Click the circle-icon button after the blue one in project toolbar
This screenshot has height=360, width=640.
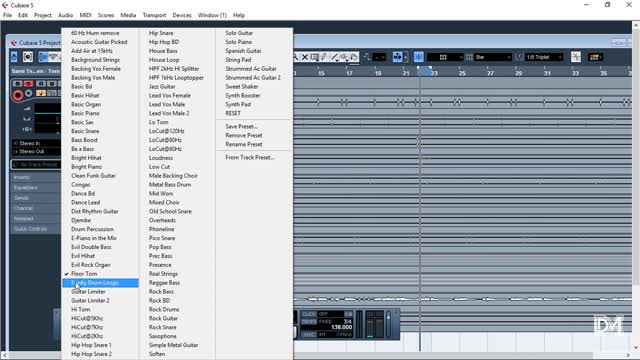28,57
